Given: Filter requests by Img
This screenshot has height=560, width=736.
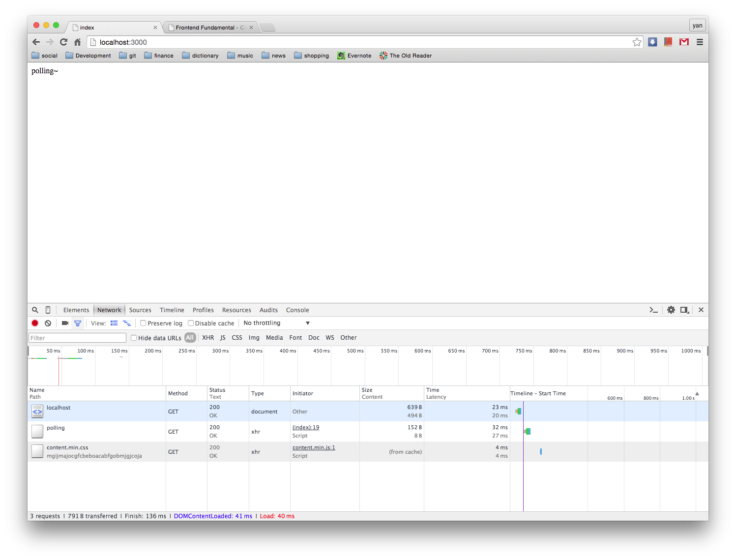Looking at the screenshot, I should click(x=254, y=338).
